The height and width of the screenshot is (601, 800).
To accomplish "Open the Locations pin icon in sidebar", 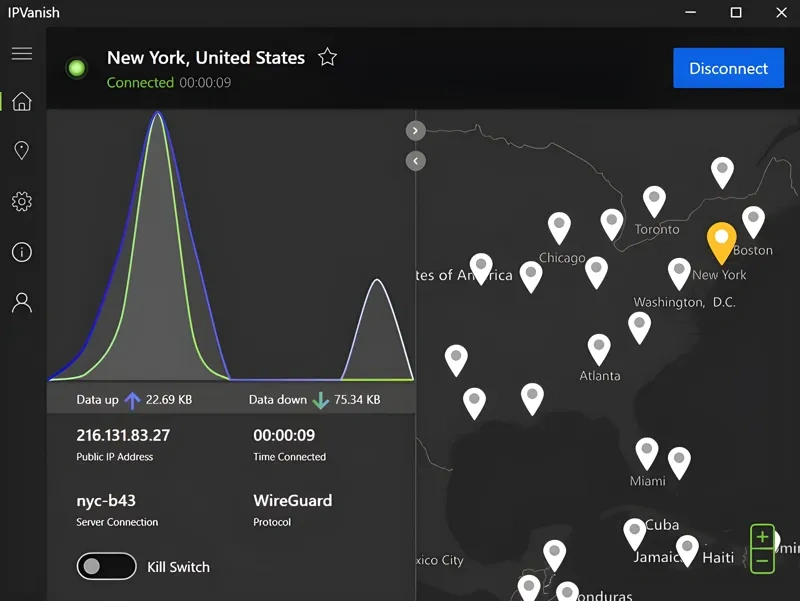I will point(22,151).
